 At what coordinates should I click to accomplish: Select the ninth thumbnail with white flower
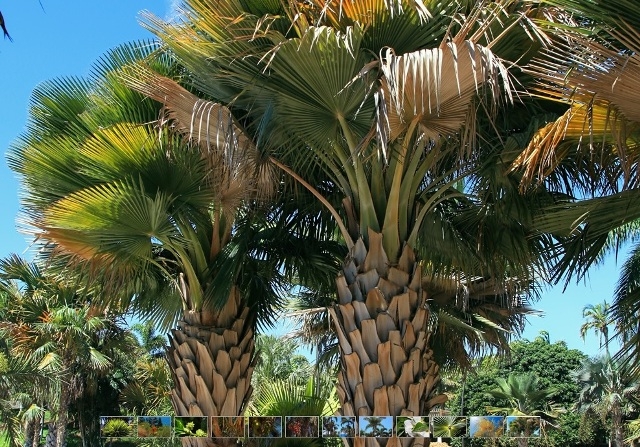tap(412, 427)
